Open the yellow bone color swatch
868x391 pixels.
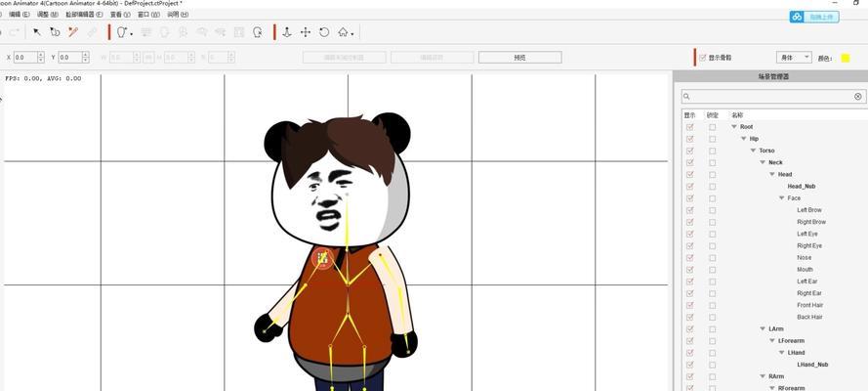pos(846,58)
